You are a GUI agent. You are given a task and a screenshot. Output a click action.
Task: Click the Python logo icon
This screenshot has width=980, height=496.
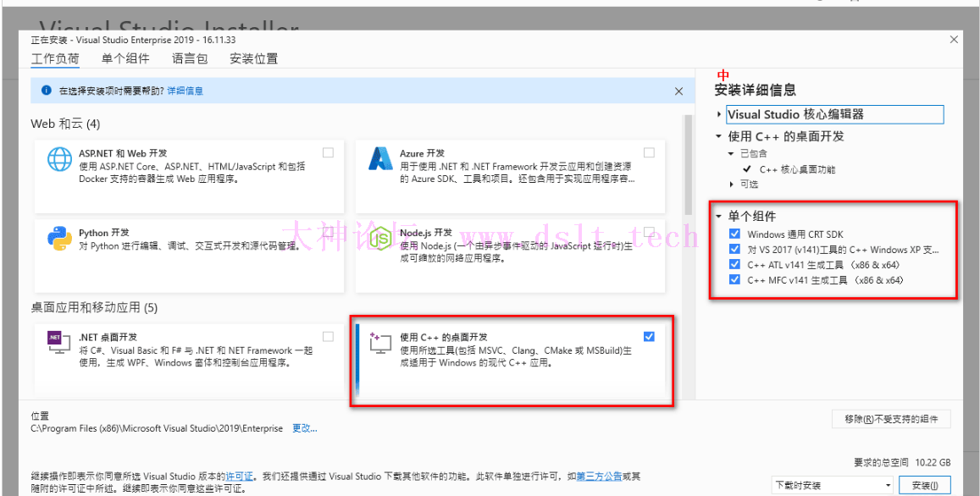click(x=60, y=239)
